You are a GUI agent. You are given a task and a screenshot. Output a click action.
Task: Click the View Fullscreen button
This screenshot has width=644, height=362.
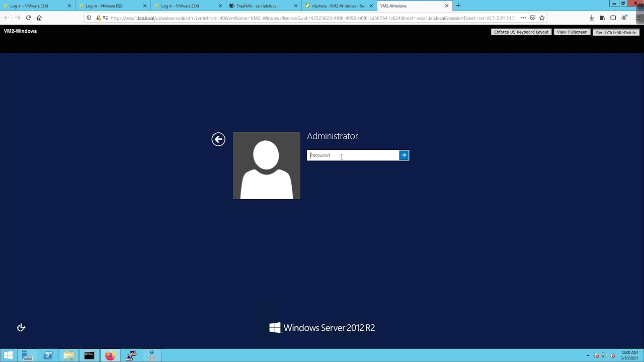[572, 32]
